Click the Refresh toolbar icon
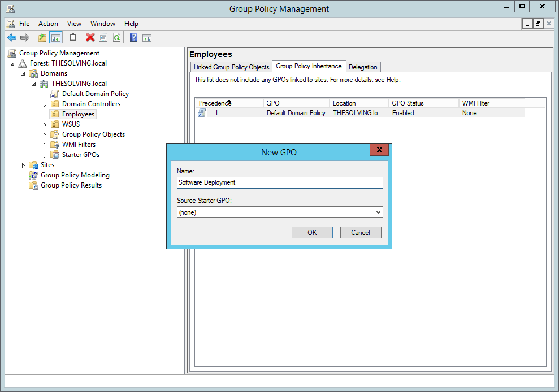Image resolution: width=559 pixels, height=392 pixels. (x=116, y=37)
